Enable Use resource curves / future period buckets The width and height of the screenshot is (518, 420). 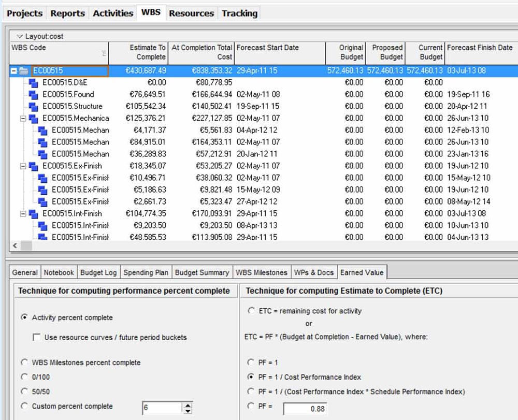pyautogui.click(x=37, y=338)
